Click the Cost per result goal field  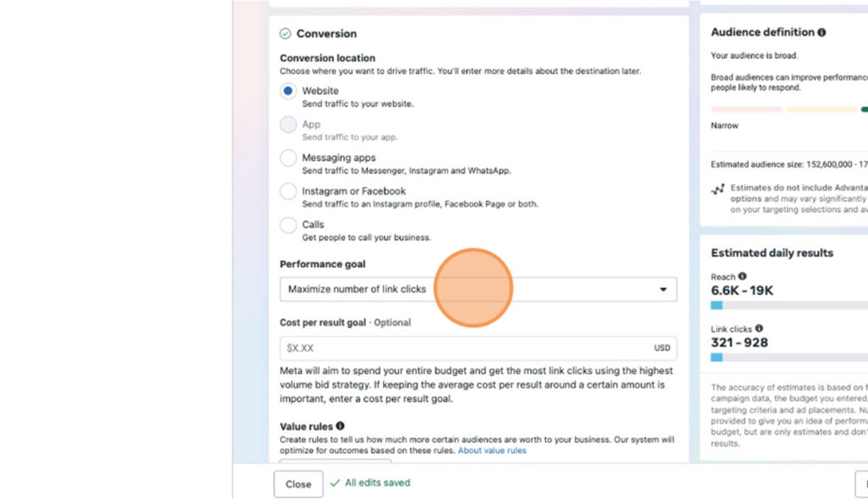click(466, 348)
